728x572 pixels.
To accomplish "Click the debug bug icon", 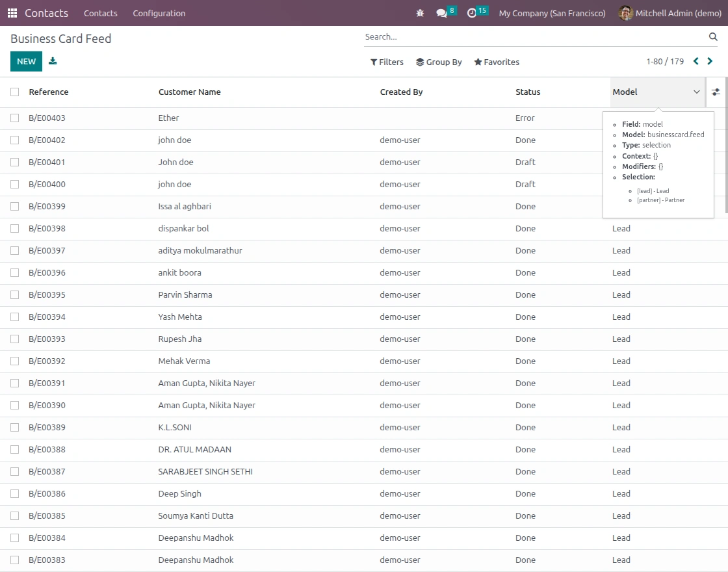I will pyautogui.click(x=420, y=13).
